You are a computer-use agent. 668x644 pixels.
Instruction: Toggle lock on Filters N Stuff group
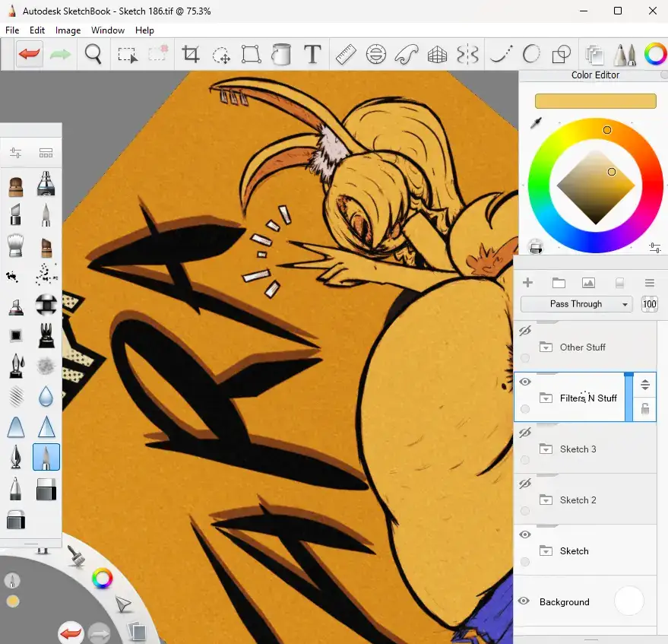point(645,409)
